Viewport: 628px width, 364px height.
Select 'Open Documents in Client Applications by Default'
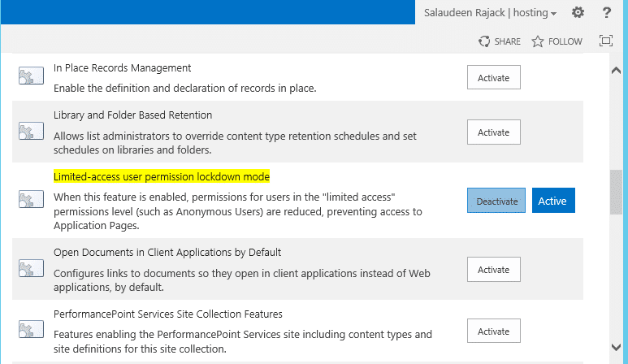(167, 253)
